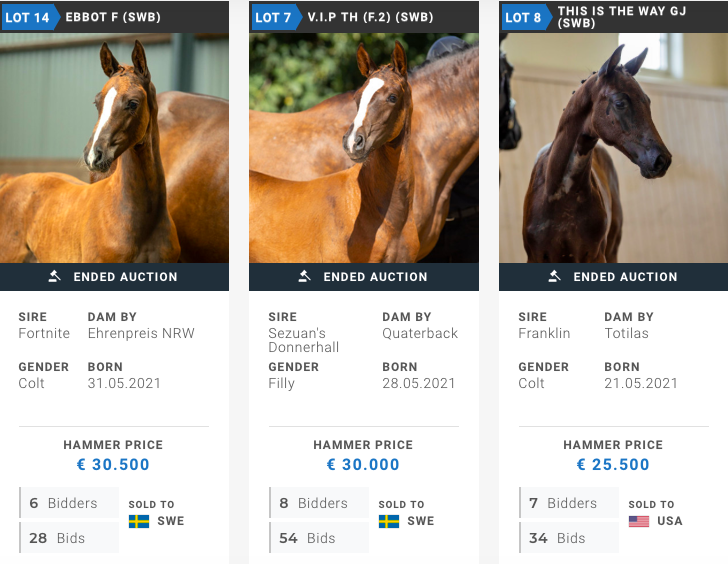The image size is (728, 564).
Task: View the V.I.P TH filly photo
Action: [364, 148]
